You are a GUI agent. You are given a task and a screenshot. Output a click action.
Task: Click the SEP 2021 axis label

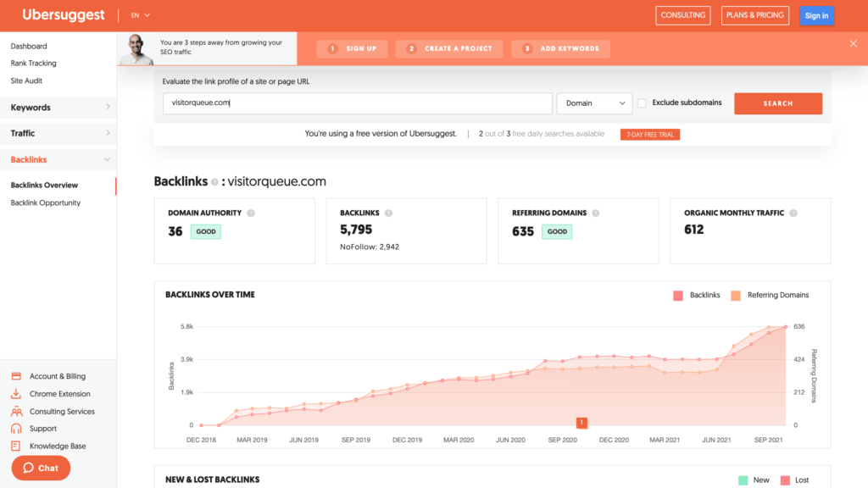(768, 441)
